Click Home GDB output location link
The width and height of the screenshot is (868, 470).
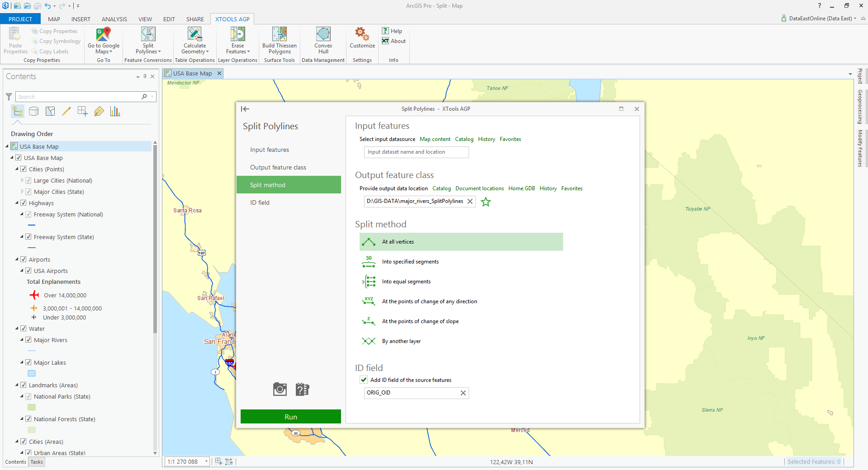522,188
